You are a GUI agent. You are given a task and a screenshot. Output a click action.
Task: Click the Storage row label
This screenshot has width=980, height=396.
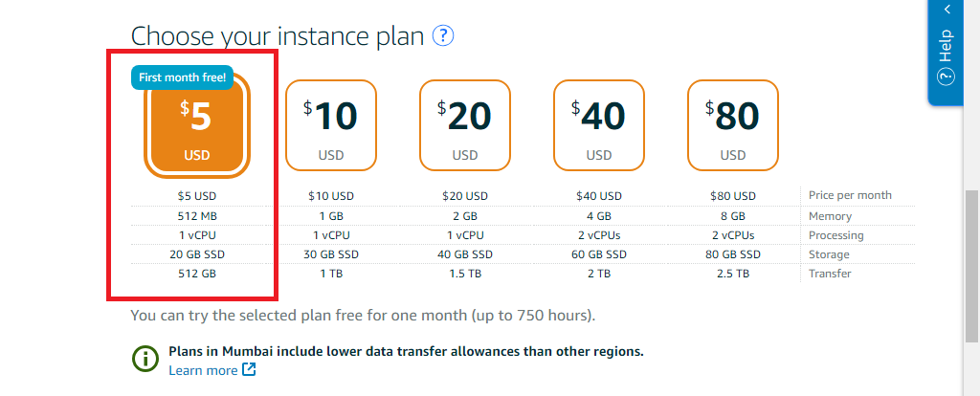829,254
